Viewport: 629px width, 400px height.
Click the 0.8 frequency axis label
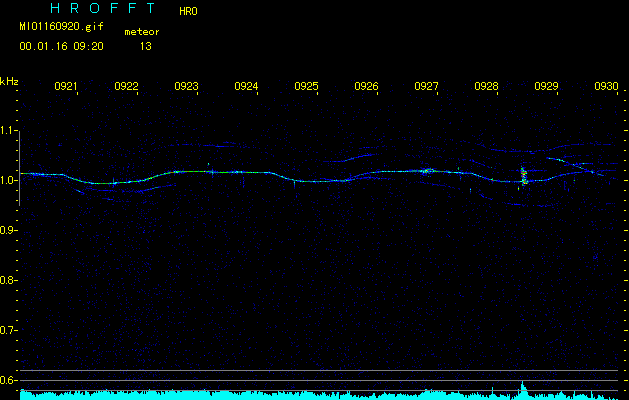point(9,280)
